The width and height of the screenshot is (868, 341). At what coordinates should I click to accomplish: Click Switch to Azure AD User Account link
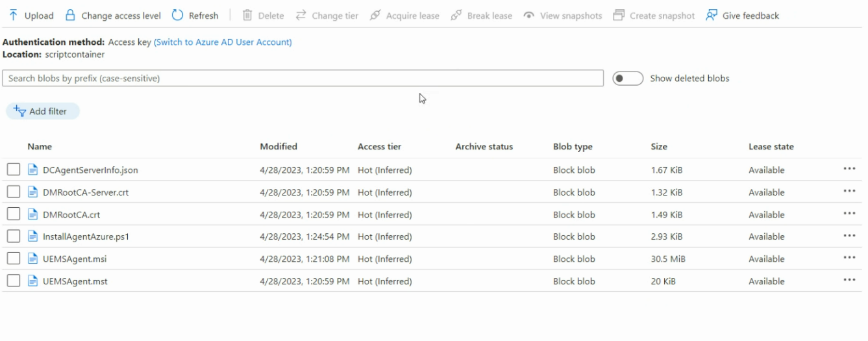pos(223,42)
